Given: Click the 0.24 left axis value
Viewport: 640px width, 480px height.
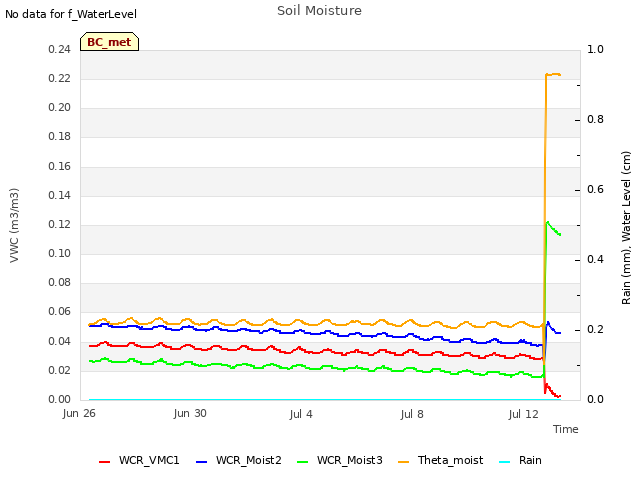Looking at the screenshot, I should (60, 50).
